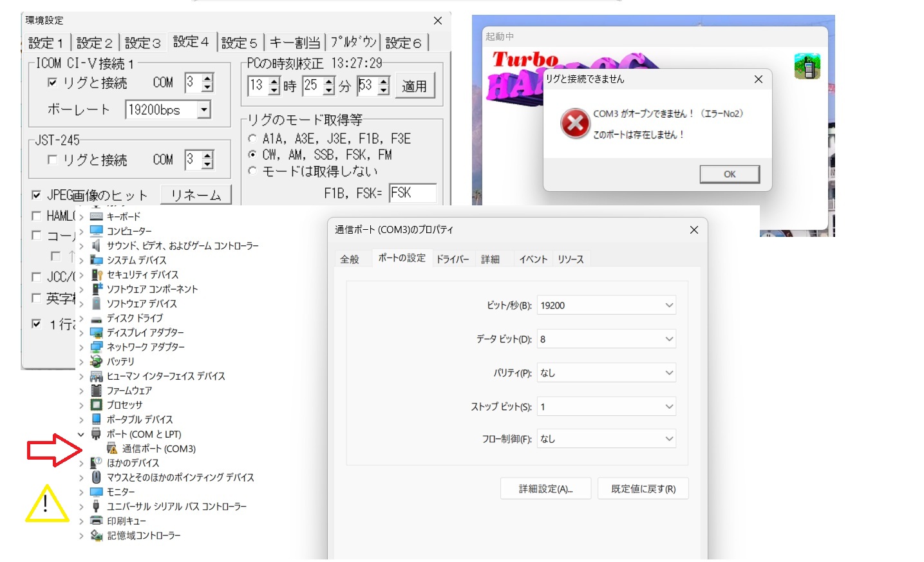Click the mouse pointing device icon
Screen dimensions: 924x562
coord(97,477)
